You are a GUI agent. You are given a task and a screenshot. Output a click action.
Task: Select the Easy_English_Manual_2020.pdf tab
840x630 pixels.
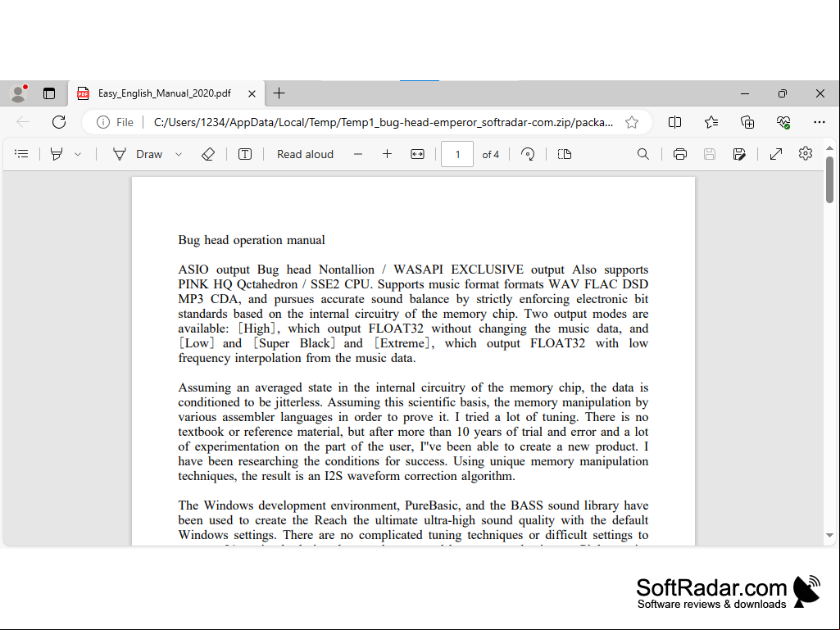coord(166,93)
